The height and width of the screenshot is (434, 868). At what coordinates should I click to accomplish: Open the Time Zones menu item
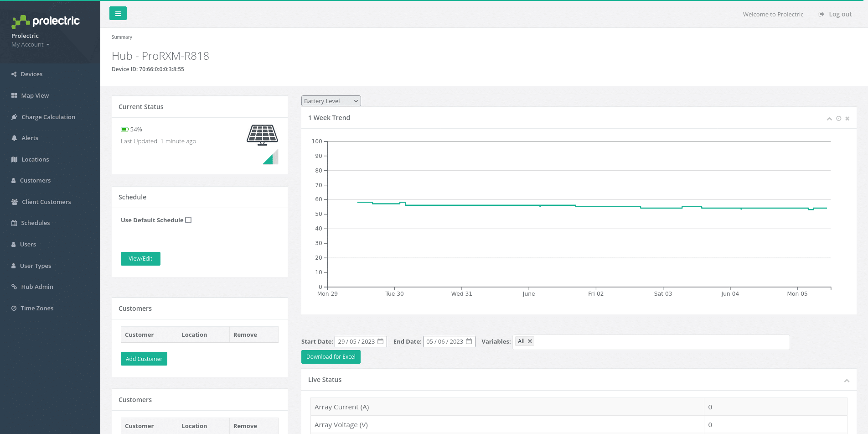pyautogui.click(x=37, y=308)
